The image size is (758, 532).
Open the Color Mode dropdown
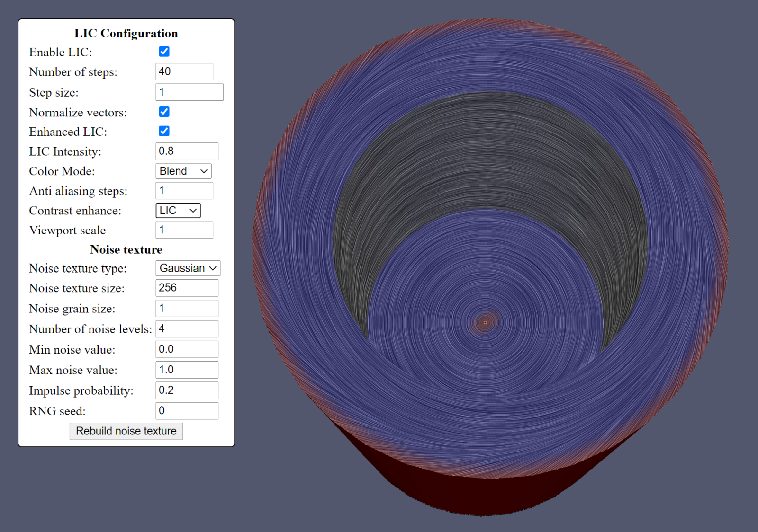click(x=183, y=171)
